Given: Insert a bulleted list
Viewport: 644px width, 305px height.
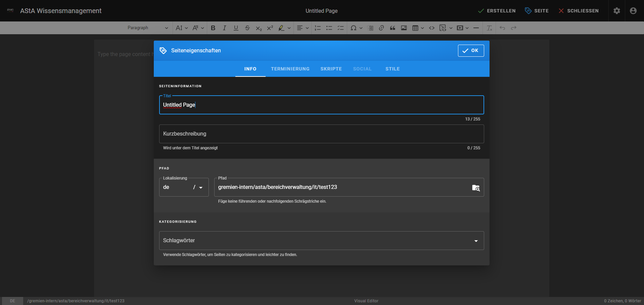Looking at the screenshot, I should coord(329,28).
